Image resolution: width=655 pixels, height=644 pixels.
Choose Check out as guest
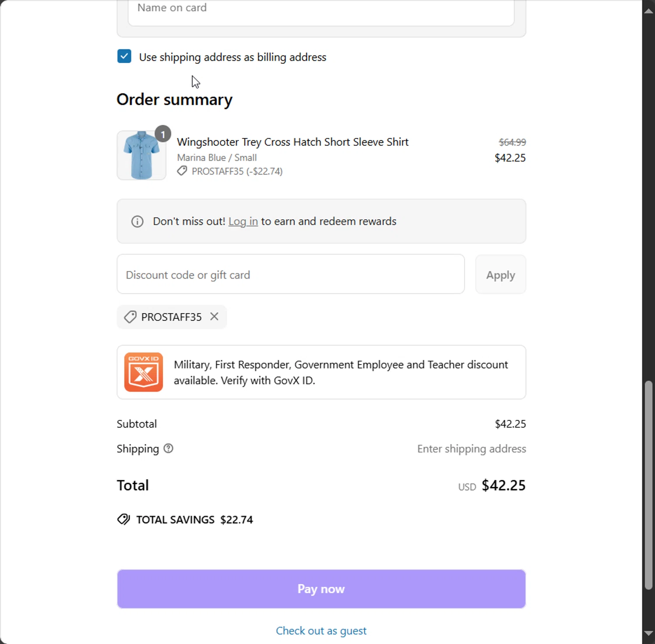321,630
